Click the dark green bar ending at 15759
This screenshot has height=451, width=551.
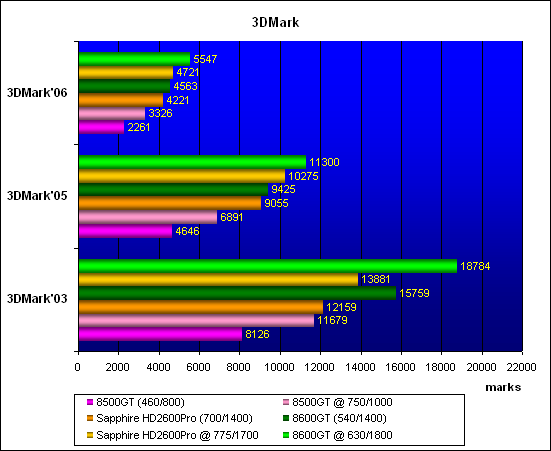[x=237, y=293]
